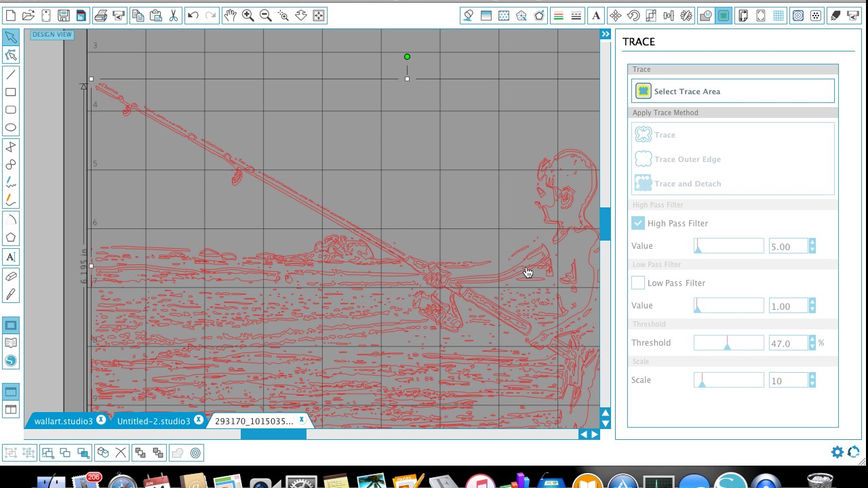The width and height of the screenshot is (868, 488).
Task: Select the Draw Rectangle tool
Action: pyautogui.click(x=11, y=92)
